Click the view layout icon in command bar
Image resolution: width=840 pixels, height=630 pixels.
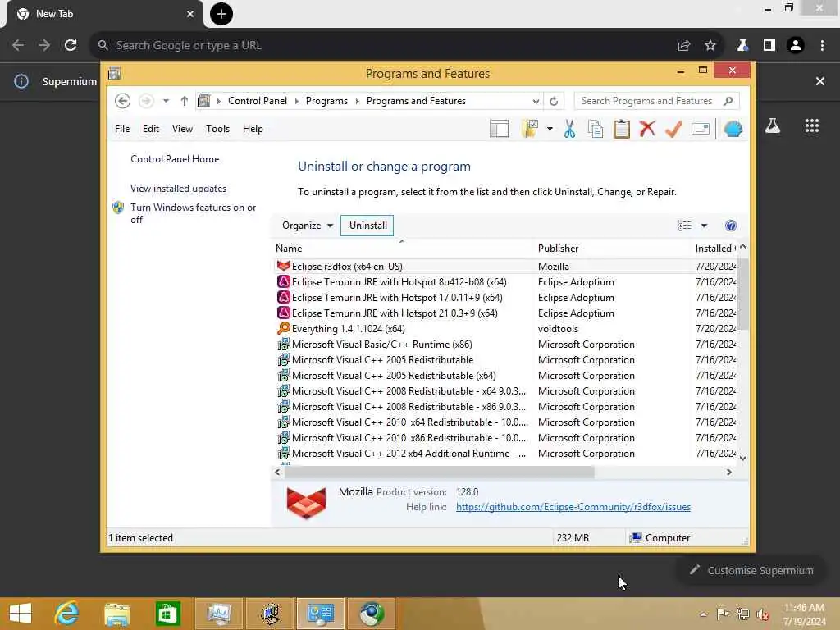685,226
